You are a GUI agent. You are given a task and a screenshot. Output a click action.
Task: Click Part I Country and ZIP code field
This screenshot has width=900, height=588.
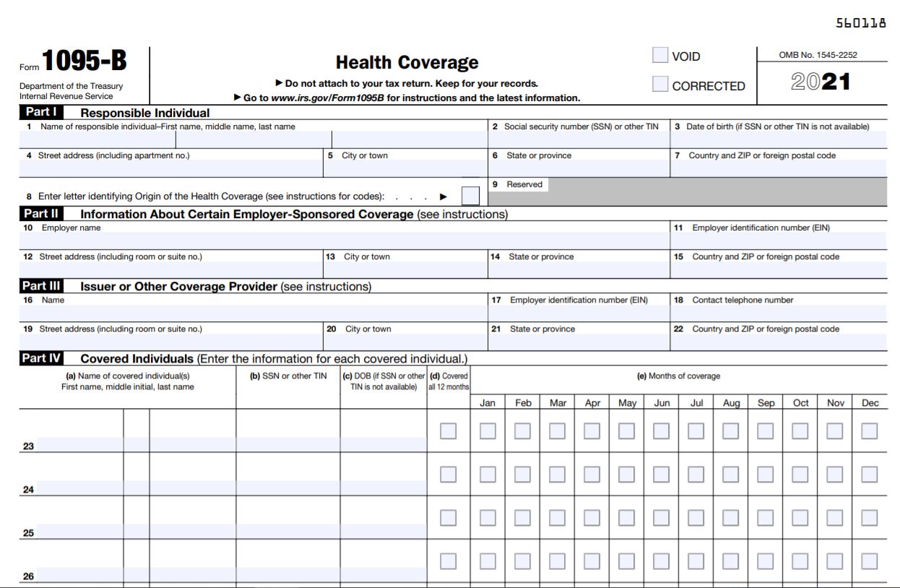pos(779,168)
